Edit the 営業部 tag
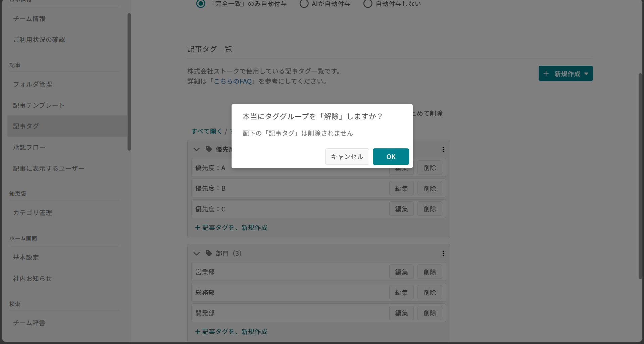Screen dimensions: 644x344 [x=401, y=272]
